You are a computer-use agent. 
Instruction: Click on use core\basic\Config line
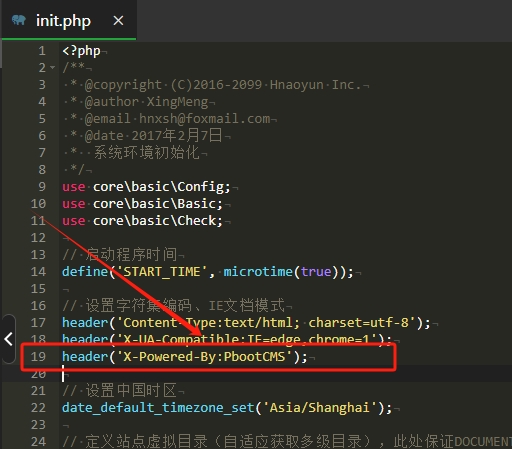146,187
